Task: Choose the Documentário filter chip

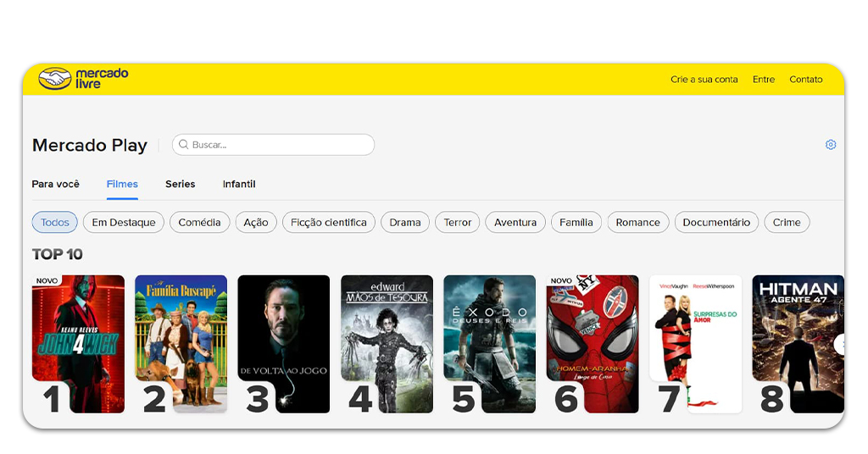Action: click(716, 223)
